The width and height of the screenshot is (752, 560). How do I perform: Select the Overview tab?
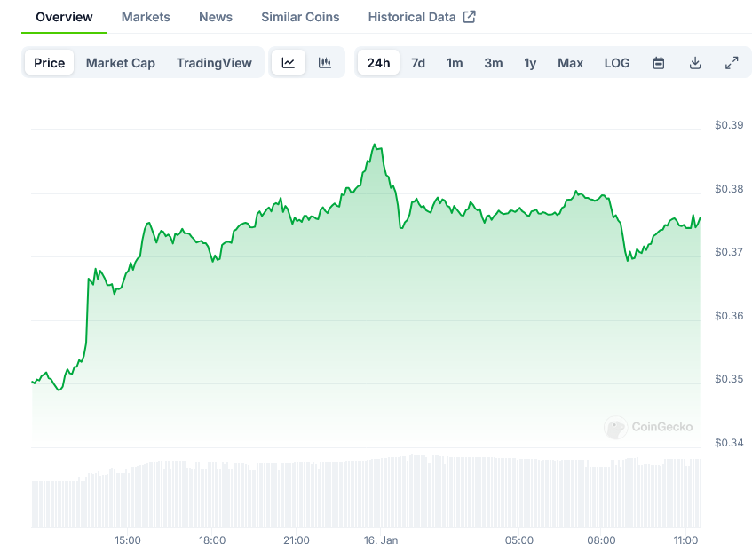click(64, 17)
